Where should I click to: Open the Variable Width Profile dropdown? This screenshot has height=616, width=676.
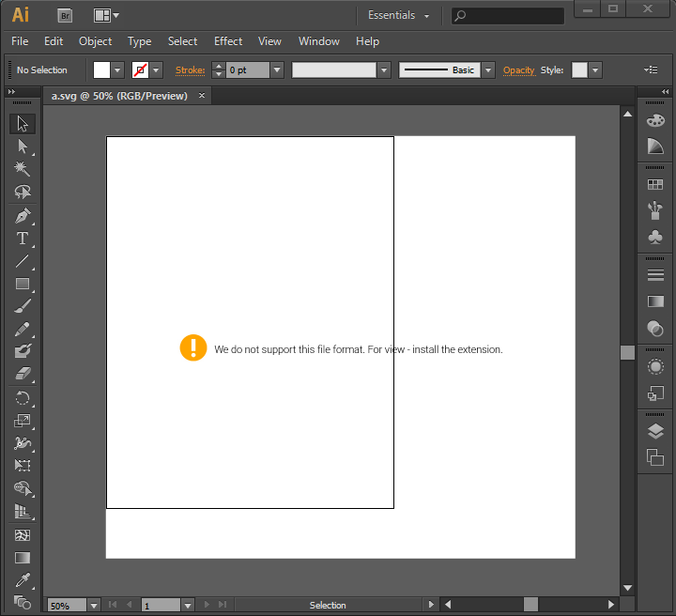pos(384,69)
